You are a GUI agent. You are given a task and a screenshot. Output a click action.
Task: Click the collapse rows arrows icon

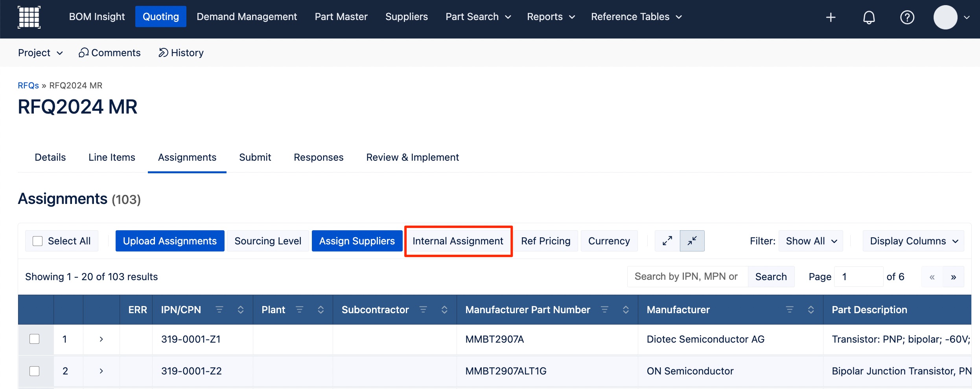click(x=692, y=241)
